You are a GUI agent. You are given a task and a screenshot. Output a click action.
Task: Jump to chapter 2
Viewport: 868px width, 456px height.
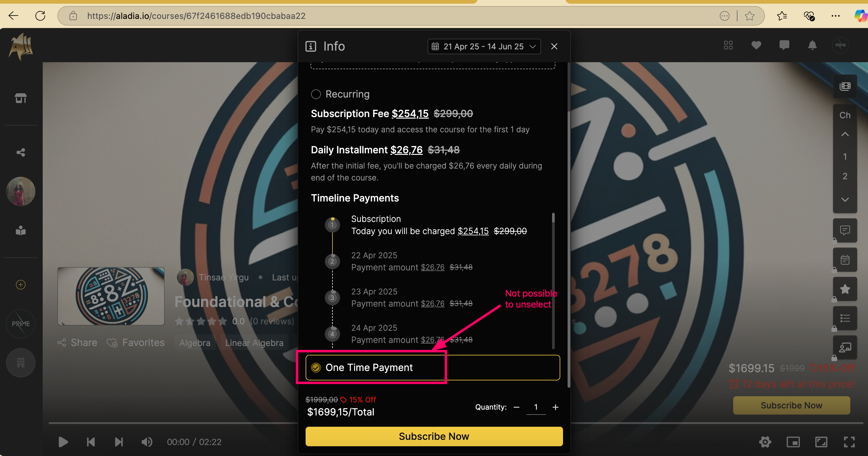[x=845, y=176]
